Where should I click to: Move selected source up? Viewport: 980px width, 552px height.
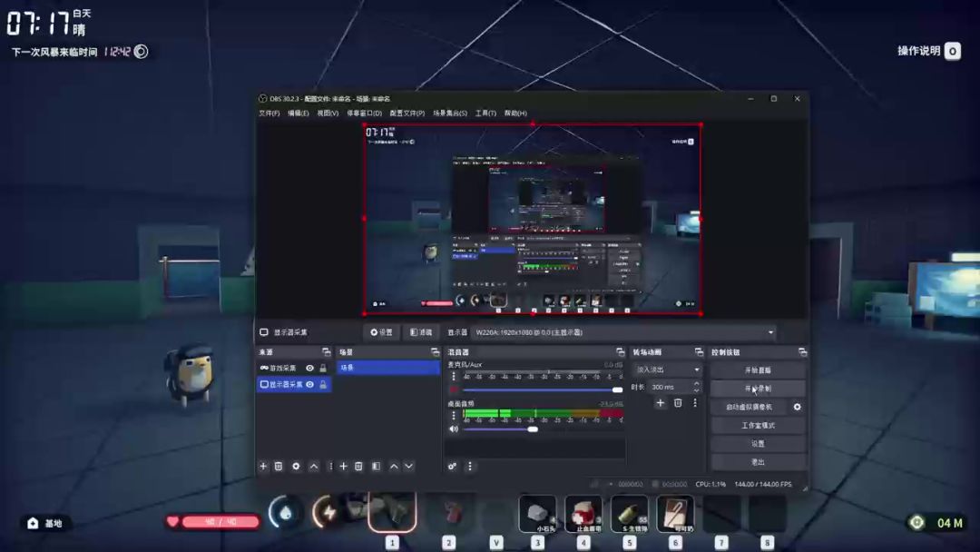coord(314,467)
